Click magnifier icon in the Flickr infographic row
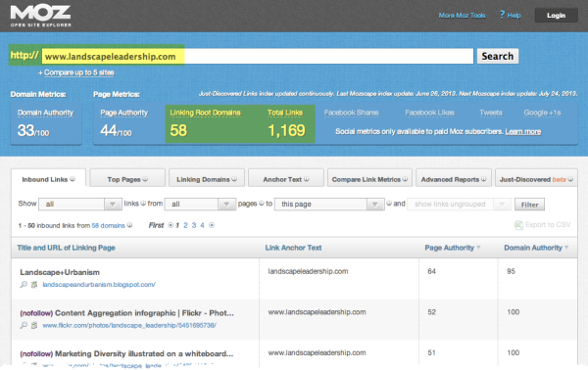Image resolution: width=588 pixels, height=370 pixels. [24, 325]
